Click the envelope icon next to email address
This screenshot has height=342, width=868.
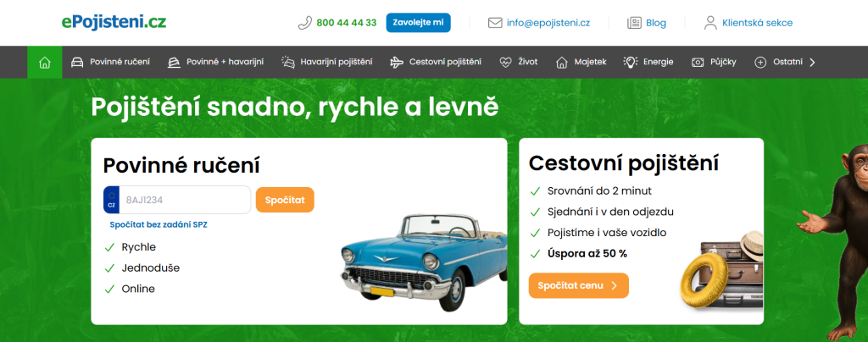pyautogui.click(x=495, y=23)
